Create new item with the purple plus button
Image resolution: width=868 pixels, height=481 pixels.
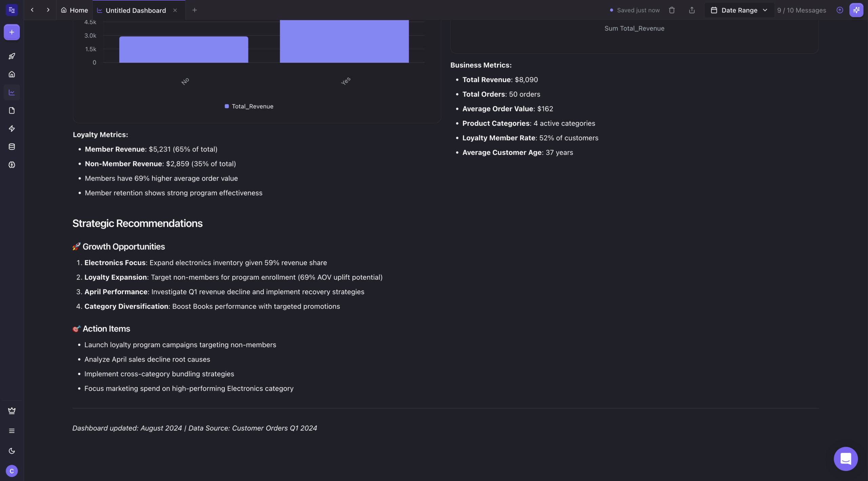12,32
